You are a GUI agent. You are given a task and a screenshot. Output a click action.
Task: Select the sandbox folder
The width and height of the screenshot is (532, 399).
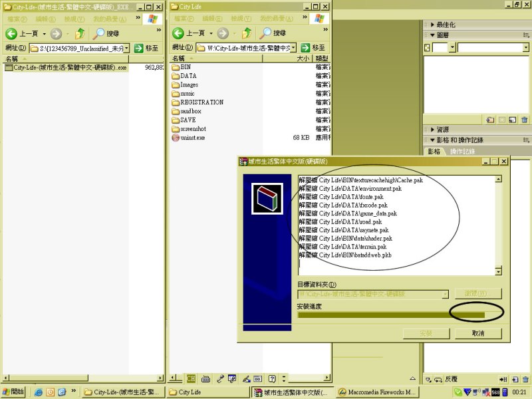[x=186, y=111]
